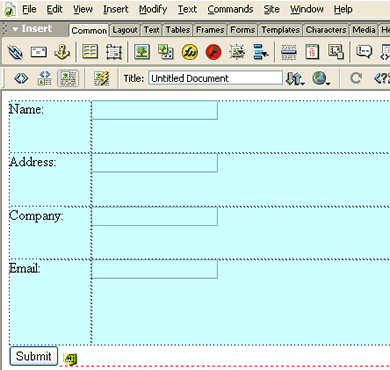Click the Company text field
390x370 pixels.
(x=155, y=216)
